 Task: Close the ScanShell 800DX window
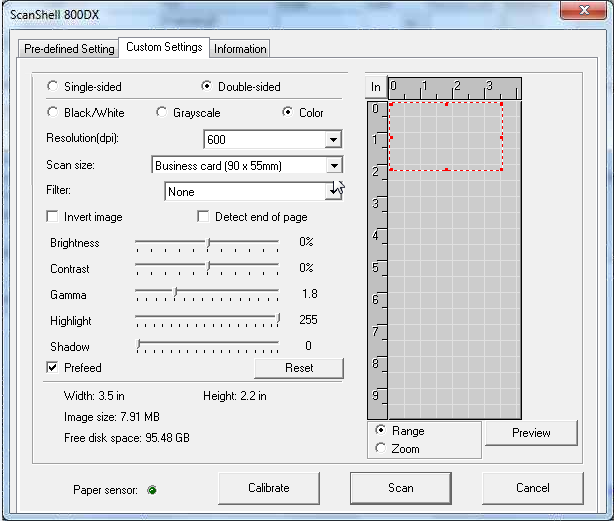(583, 10)
